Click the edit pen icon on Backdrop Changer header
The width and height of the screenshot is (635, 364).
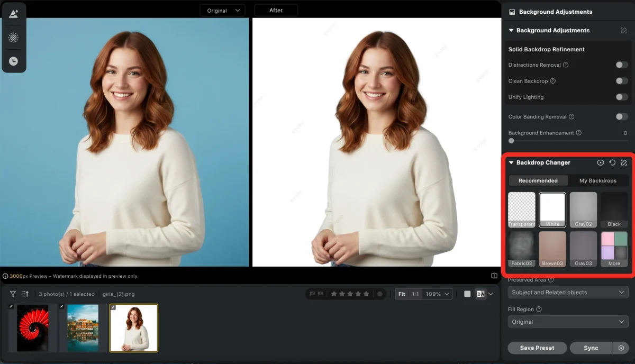pyautogui.click(x=624, y=162)
